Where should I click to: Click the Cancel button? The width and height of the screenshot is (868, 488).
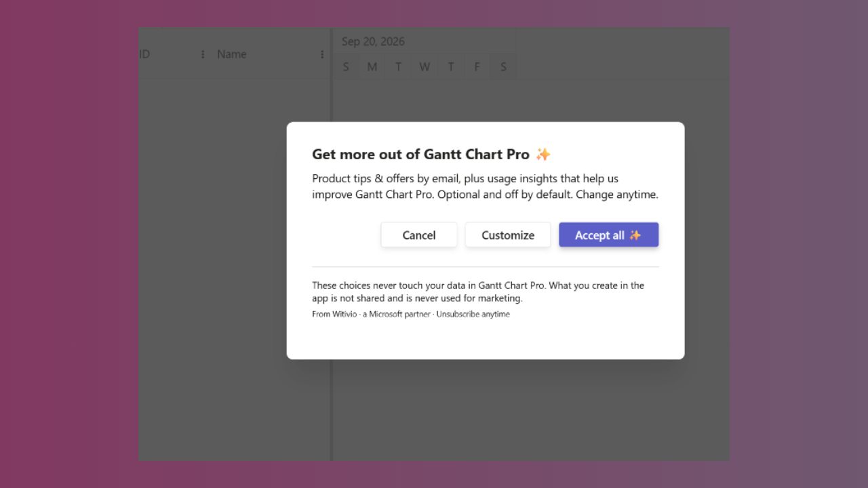point(419,235)
